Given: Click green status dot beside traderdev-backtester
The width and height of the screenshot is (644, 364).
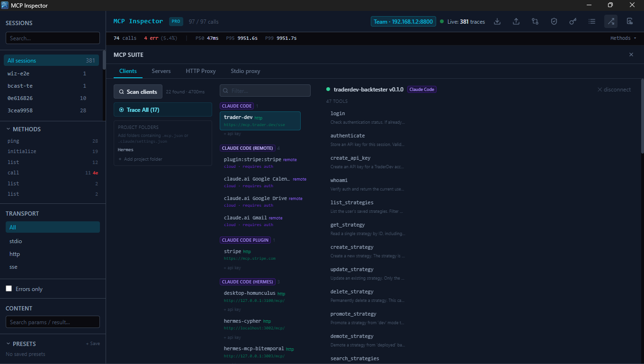Looking at the screenshot, I should [328, 89].
